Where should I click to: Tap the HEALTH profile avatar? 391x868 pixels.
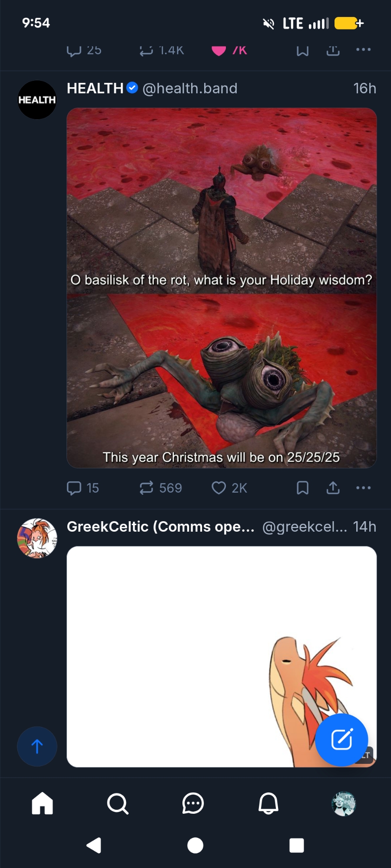click(x=37, y=100)
